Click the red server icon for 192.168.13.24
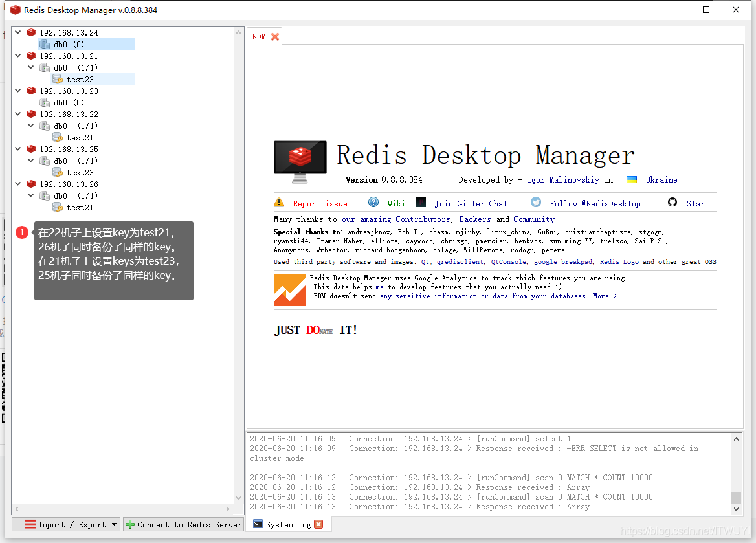This screenshot has width=756, height=543. pos(31,32)
